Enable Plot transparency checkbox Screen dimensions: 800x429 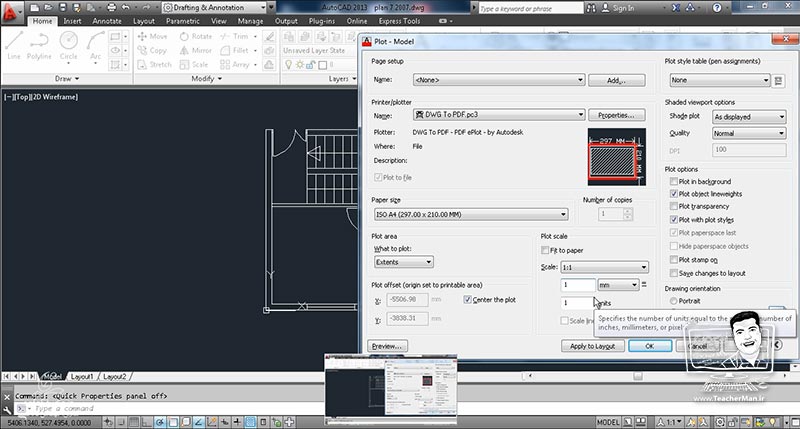pos(673,206)
